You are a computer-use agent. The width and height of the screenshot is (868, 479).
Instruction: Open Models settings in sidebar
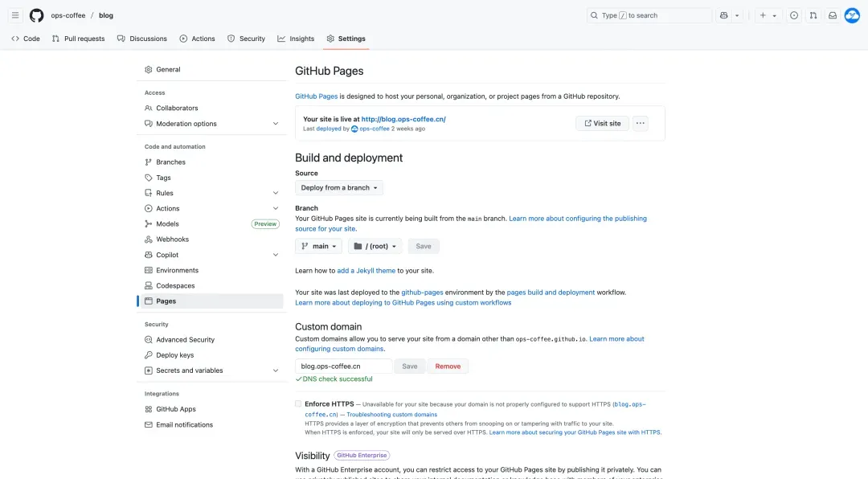(211, 223)
